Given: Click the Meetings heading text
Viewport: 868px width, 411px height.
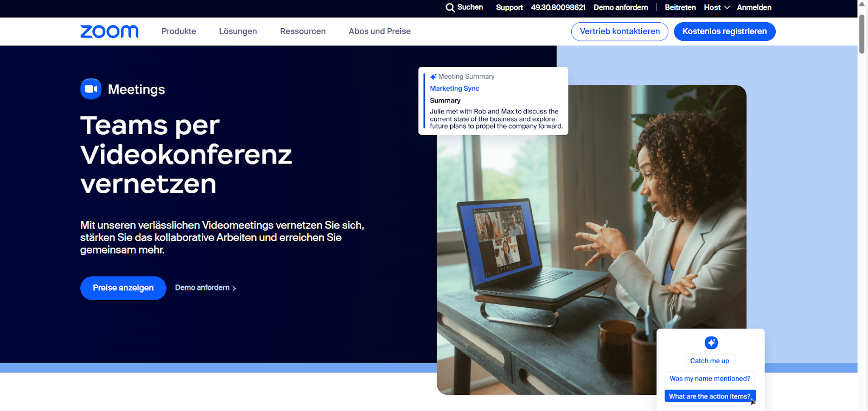Looking at the screenshot, I should [x=136, y=90].
